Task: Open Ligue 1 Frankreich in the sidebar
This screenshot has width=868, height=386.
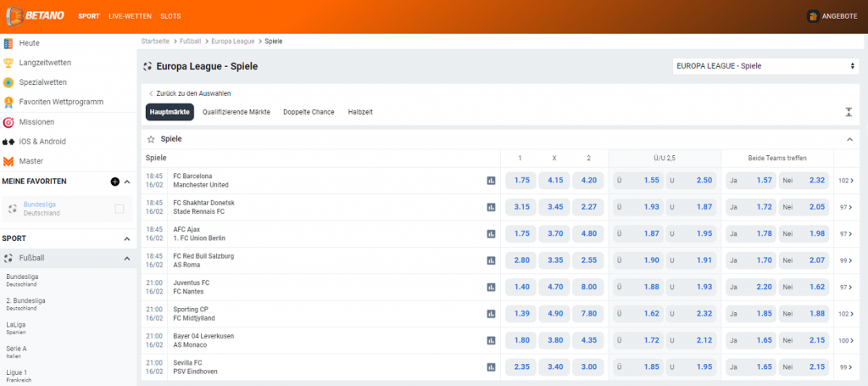Action: pyautogui.click(x=17, y=376)
